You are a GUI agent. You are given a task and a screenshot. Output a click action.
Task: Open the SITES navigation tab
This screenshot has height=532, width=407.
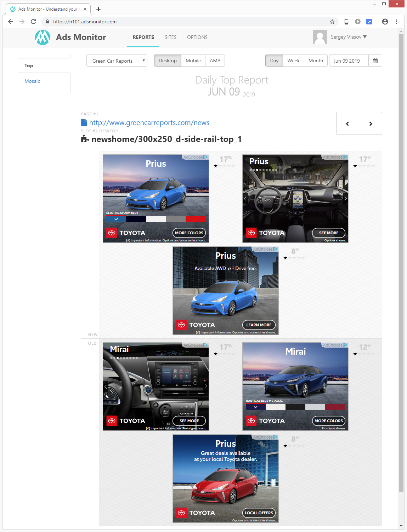tap(170, 37)
